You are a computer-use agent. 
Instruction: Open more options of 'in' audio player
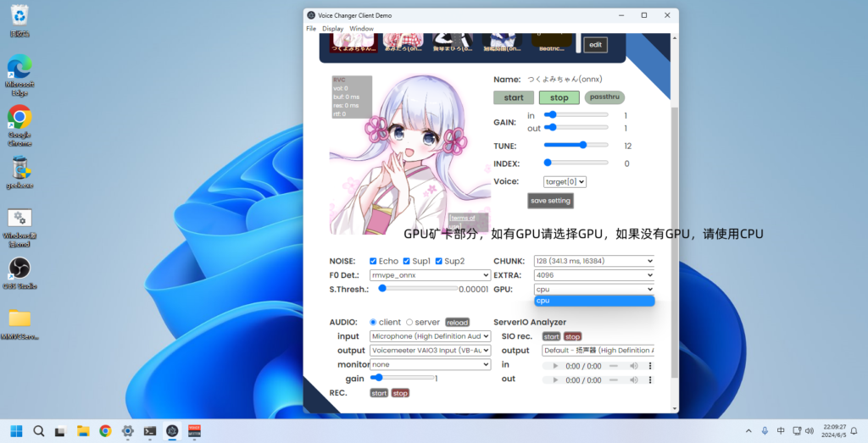point(650,366)
